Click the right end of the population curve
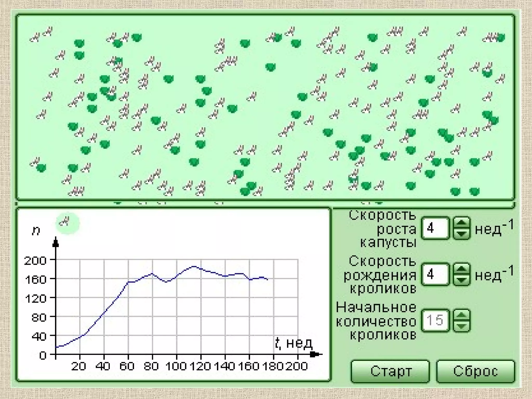The image size is (532, 399). [x=268, y=280]
